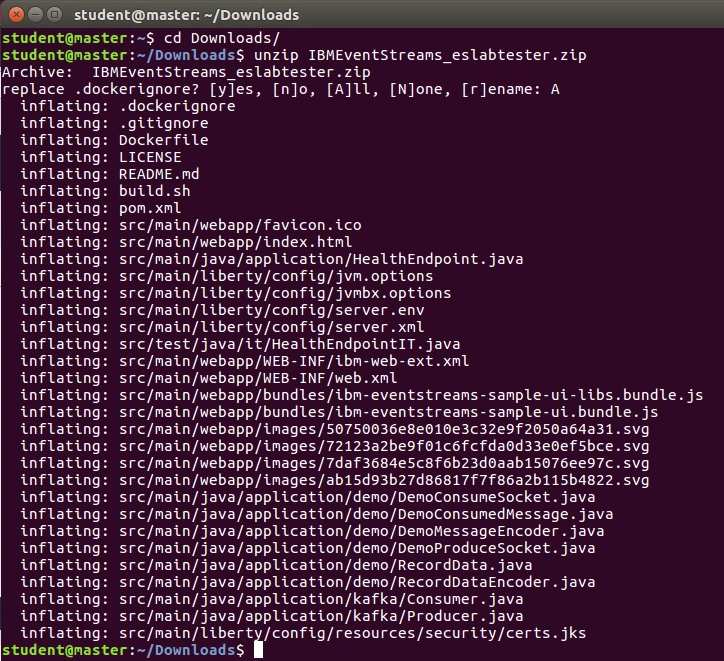The width and height of the screenshot is (724, 661).
Task: Minimize the terminal window
Action: 36,15
